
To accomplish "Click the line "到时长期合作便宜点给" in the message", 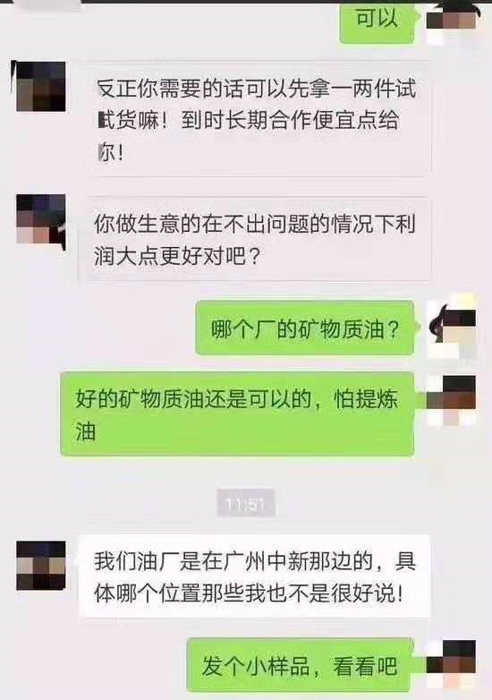I will (291, 120).
